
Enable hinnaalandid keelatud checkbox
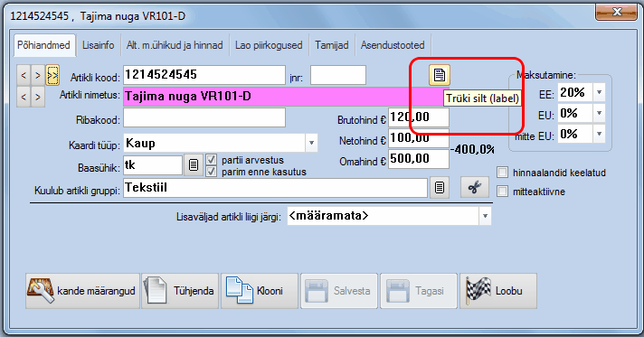pos(502,172)
